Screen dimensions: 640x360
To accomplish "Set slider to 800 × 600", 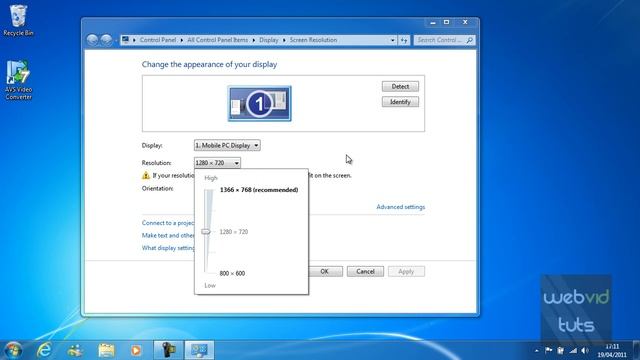I will [232, 273].
